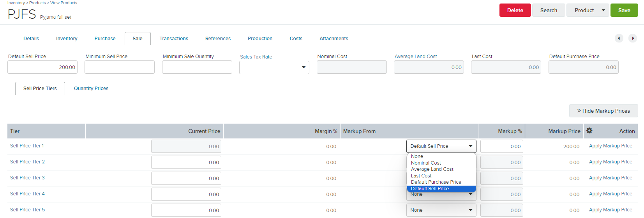Open the Sell Price Tier 4 link

(27, 194)
